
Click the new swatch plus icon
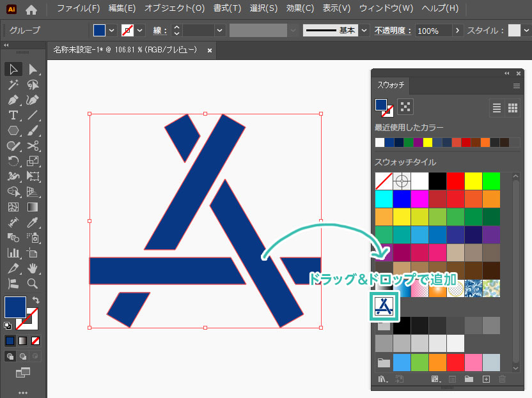[486, 379]
